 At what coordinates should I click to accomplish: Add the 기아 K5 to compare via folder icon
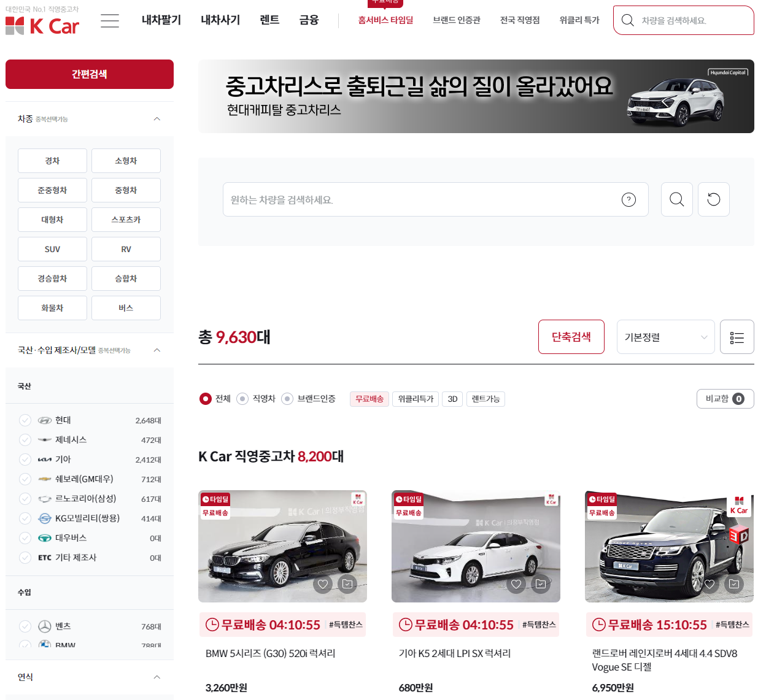(x=539, y=584)
